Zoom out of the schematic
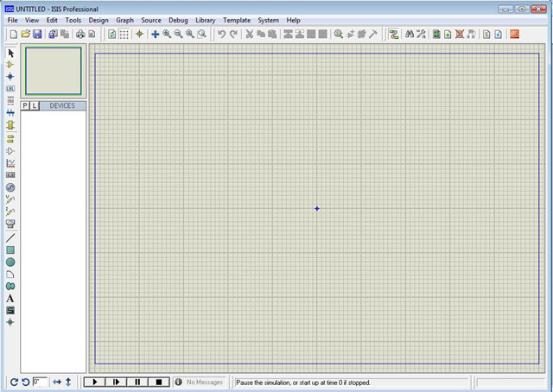553x392 pixels. [179, 35]
